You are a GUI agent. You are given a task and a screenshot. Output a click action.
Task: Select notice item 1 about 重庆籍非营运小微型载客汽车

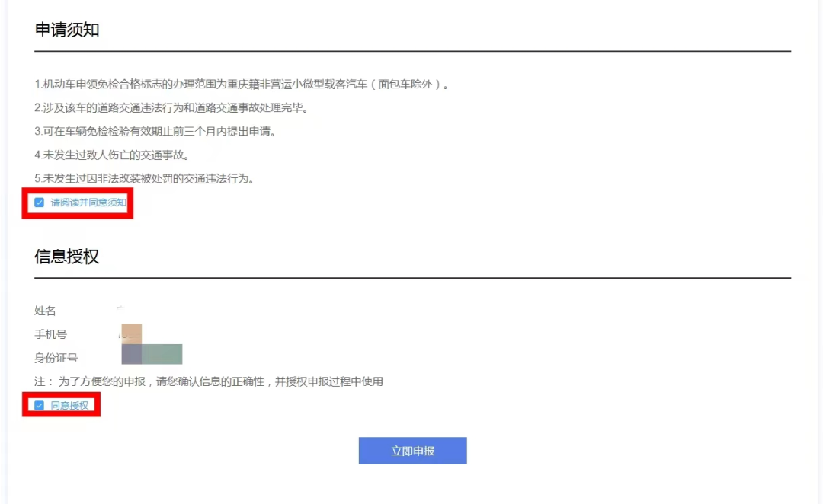tap(242, 85)
